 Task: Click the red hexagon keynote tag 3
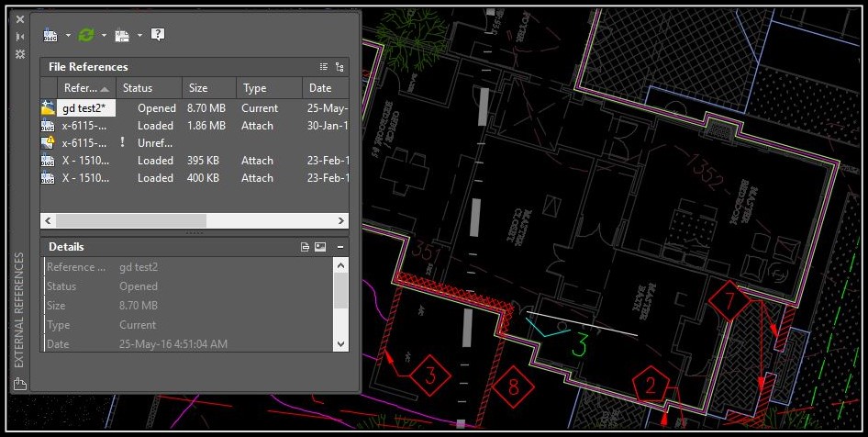[430, 375]
